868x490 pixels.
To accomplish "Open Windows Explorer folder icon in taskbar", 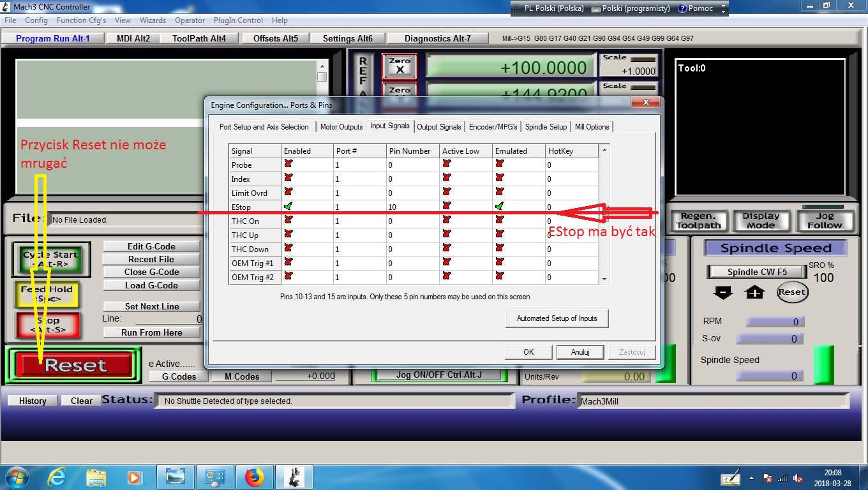I will click(x=96, y=477).
